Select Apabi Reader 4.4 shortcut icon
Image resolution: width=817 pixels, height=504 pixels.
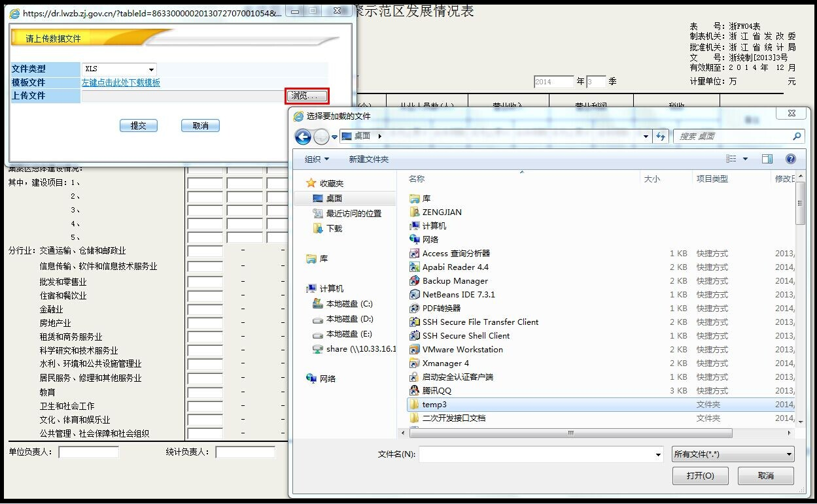(x=414, y=267)
